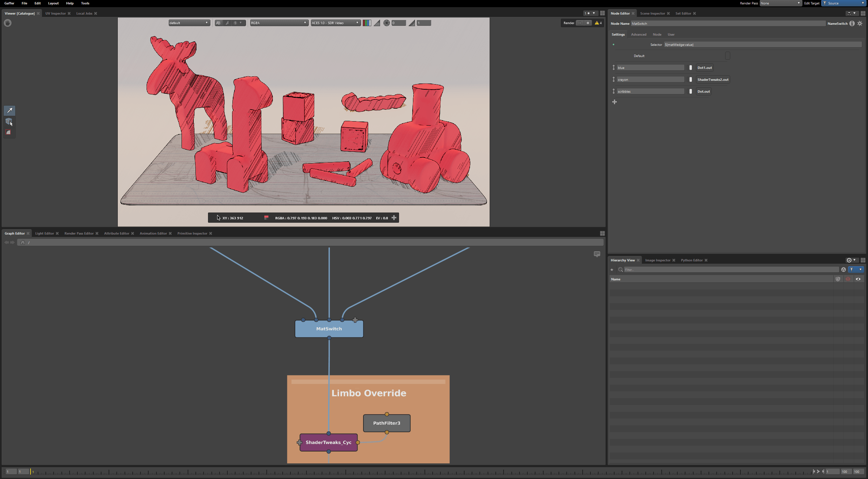This screenshot has height=479, width=868.
Task: Click the reorder handle for crayon row
Action: [614, 79]
